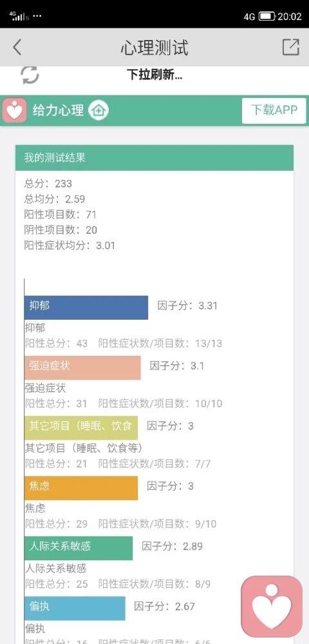The image size is (309, 644).
Task: Tap the floating pink heart app icon
Action: click(272, 606)
